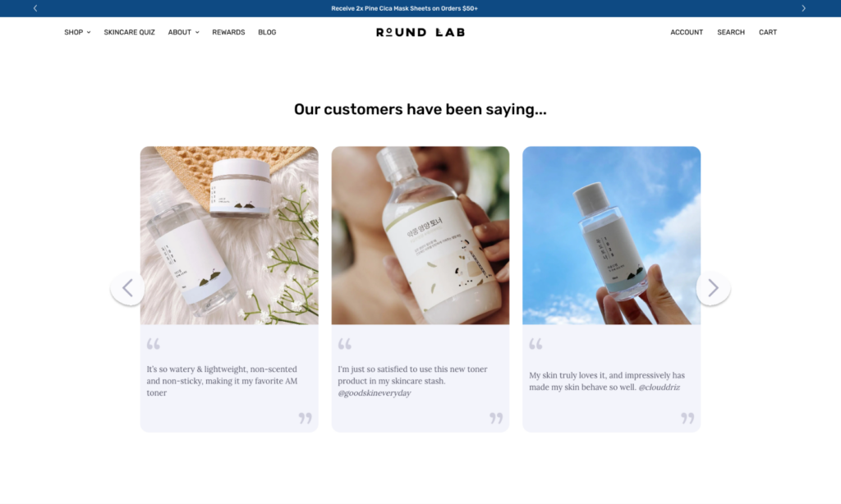Select the @goodskineveryday testimonial text
This screenshot has width=841, height=504.
(413, 381)
